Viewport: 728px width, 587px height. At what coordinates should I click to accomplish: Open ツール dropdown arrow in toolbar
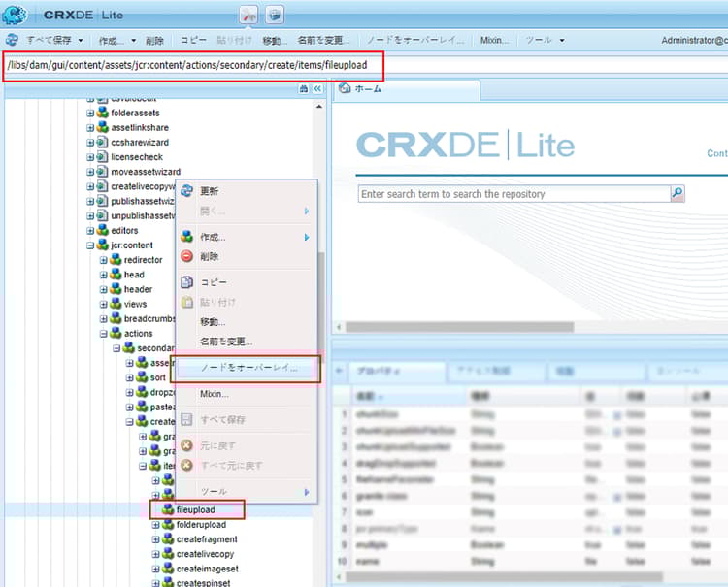(562, 41)
